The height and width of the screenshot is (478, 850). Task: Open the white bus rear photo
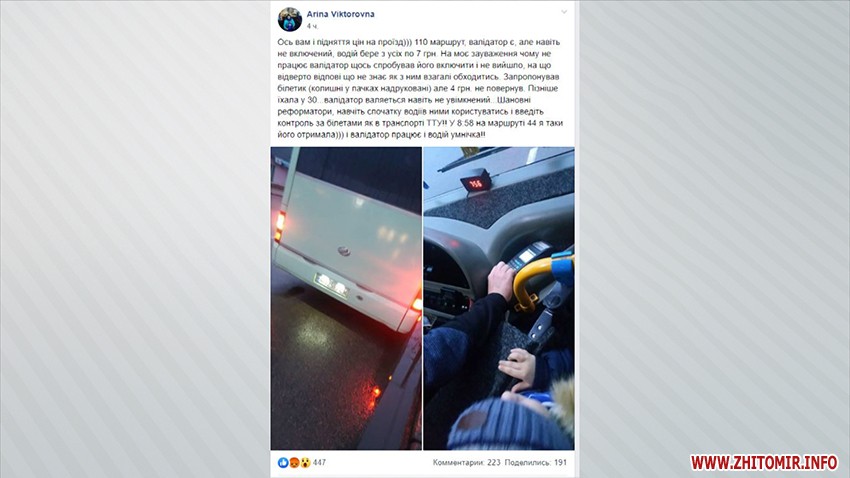(x=346, y=298)
